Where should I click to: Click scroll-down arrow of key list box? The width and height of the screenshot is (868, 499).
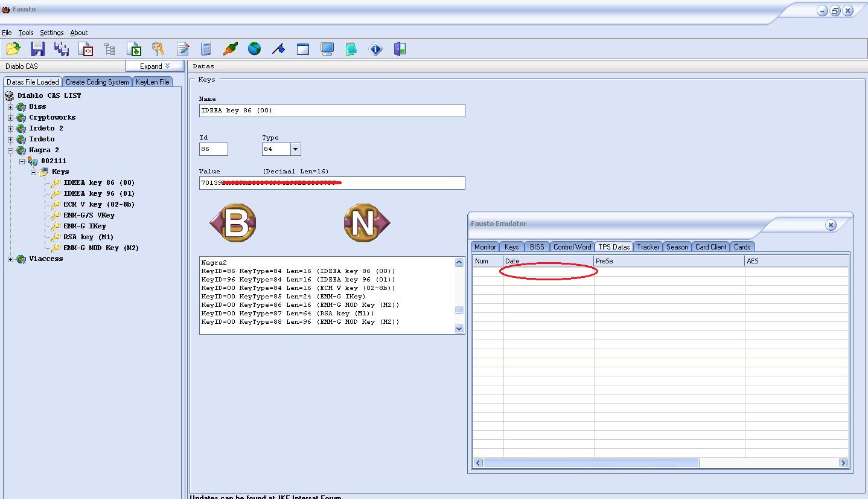459,329
